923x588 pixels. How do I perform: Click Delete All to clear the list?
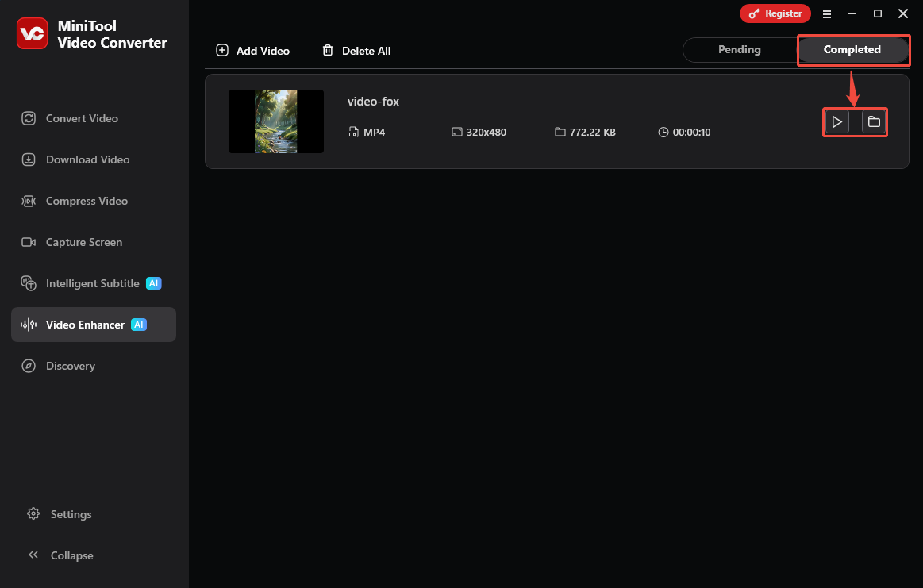tap(356, 51)
